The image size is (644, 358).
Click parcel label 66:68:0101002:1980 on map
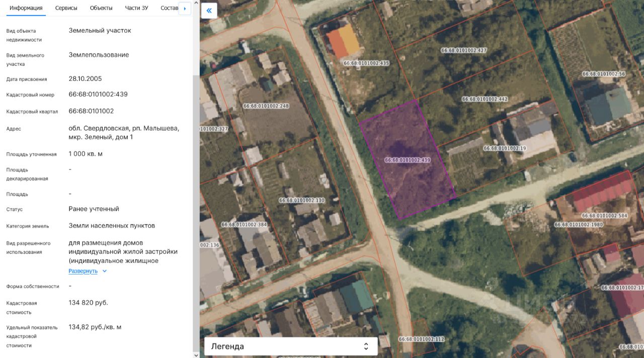(x=579, y=225)
